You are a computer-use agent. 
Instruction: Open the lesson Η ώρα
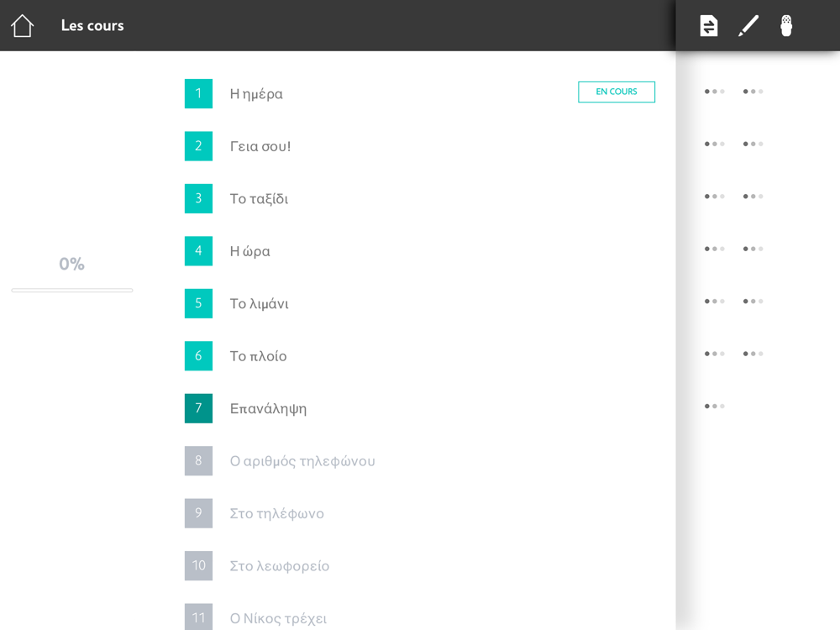(249, 251)
